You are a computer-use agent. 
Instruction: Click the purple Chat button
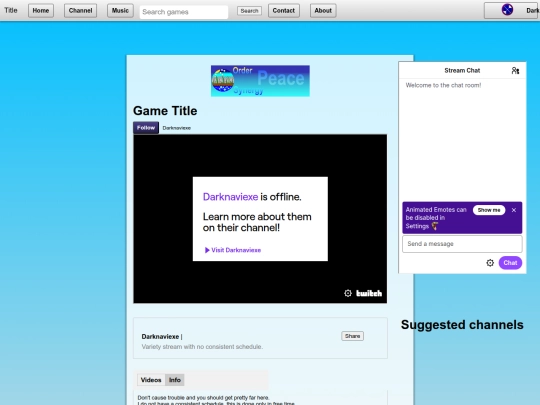(x=510, y=263)
